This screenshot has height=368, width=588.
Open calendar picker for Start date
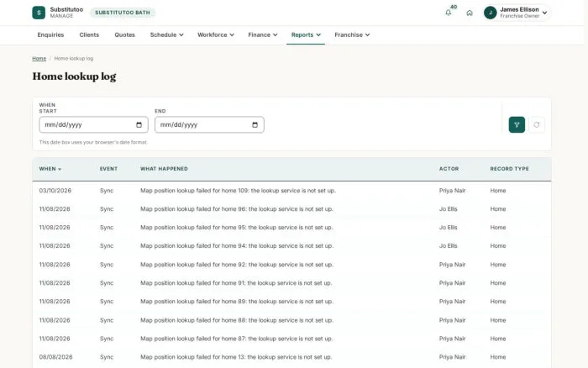click(x=139, y=125)
